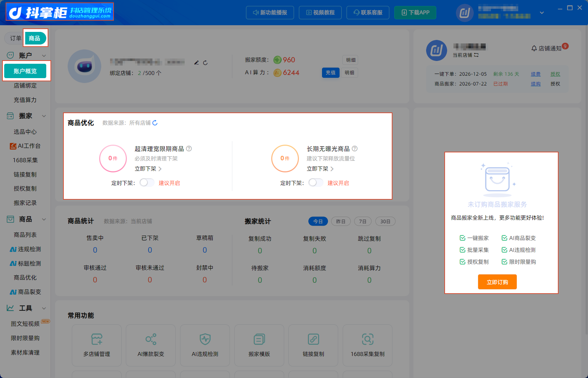588x378 pixels.
Task: Collapse the 商品 sidebar section
Action: (44, 219)
